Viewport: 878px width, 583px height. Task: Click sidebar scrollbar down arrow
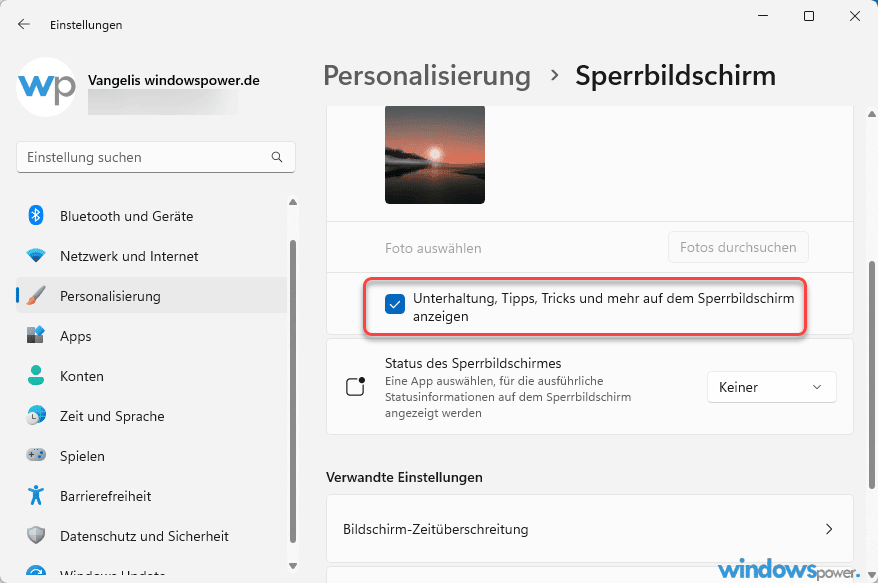point(292,566)
